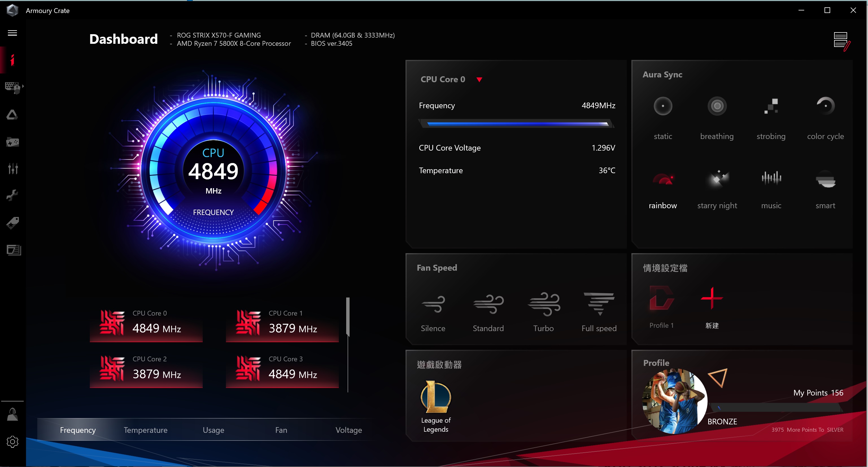Open Settings gear in the sidebar
The width and height of the screenshot is (868, 467).
coord(12,441)
